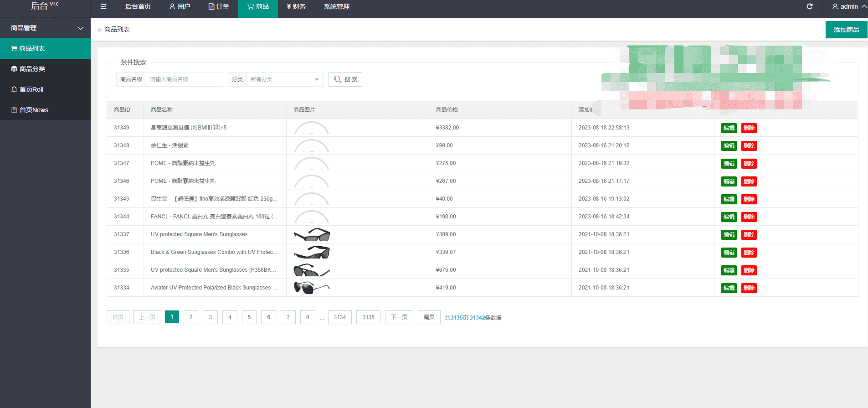Click thumbnail of Aviator sunglasses product
This screenshot has width=868, height=408.
312,288
